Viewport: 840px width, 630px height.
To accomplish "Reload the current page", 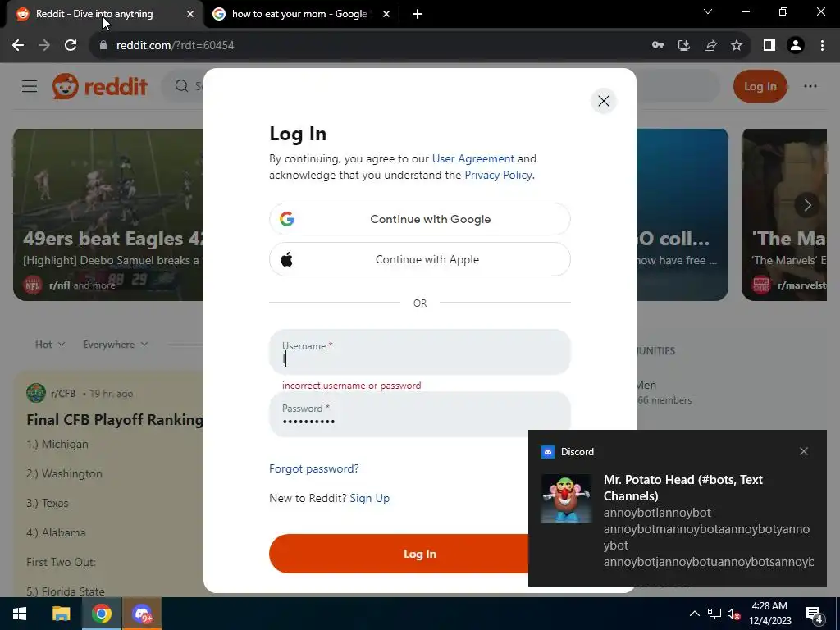I will pos(71,45).
